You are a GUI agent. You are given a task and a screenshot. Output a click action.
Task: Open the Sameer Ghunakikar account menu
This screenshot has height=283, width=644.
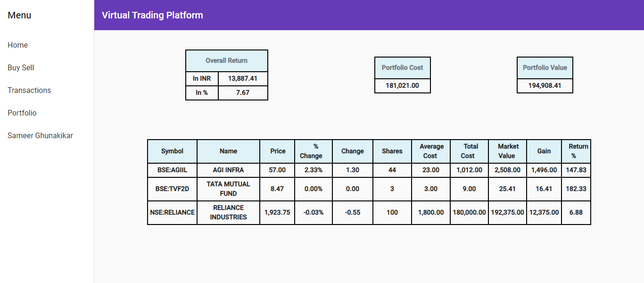(40, 135)
